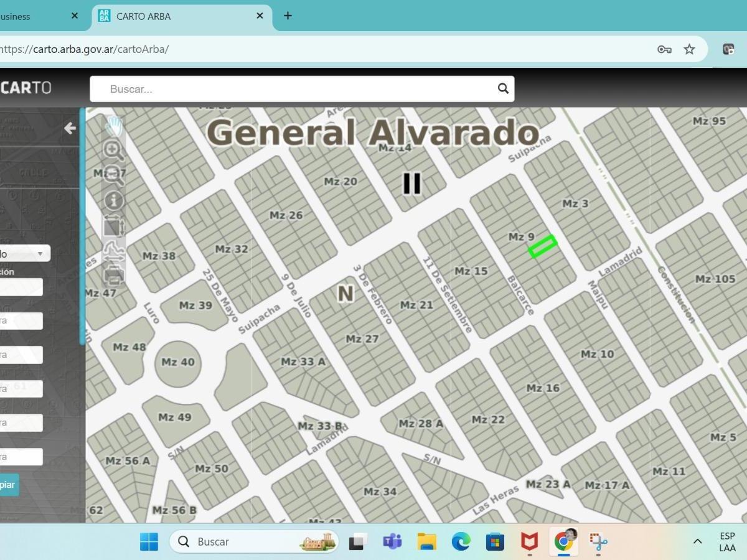Select the area measurement tool
Image resolution: width=747 pixels, height=560 pixels.
[x=114, y=226]
